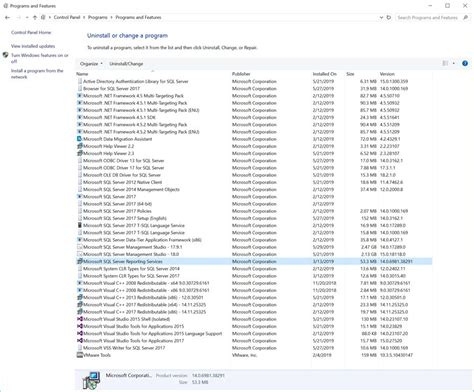This screenshot has height=392, width=474.
Task: Open the Help question mark icon
Action: 465,63
